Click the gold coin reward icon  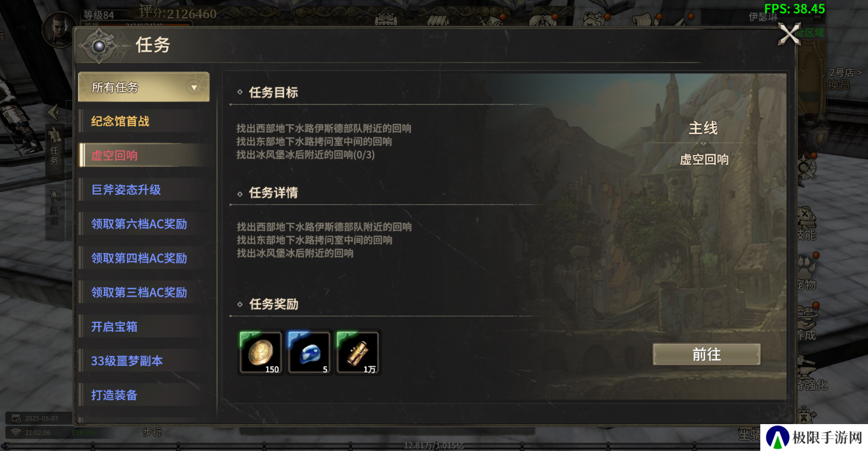261,353
